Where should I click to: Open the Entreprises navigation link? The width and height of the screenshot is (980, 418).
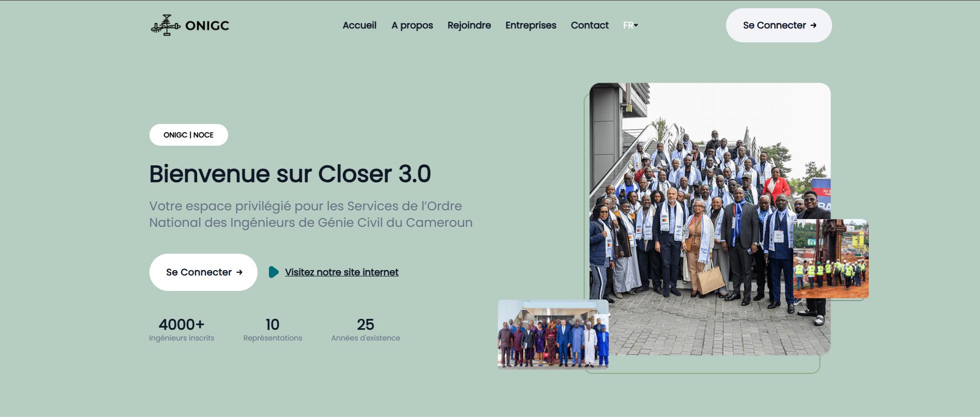pos(531,25)
